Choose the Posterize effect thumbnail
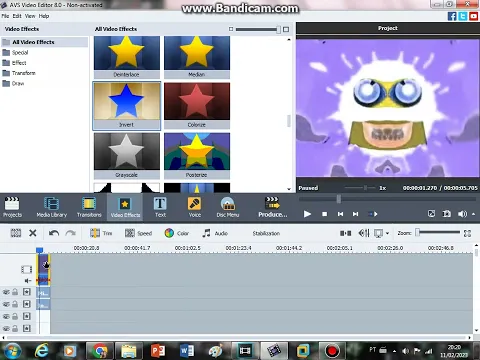 pyautogui.click(x=197, y=156)
